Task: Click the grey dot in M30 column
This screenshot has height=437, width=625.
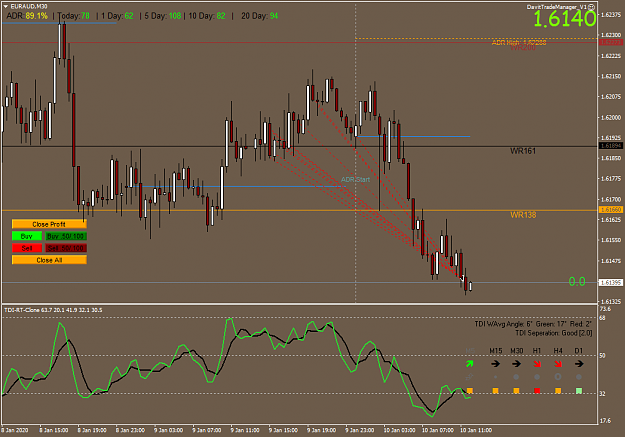Action: [516, 377]
